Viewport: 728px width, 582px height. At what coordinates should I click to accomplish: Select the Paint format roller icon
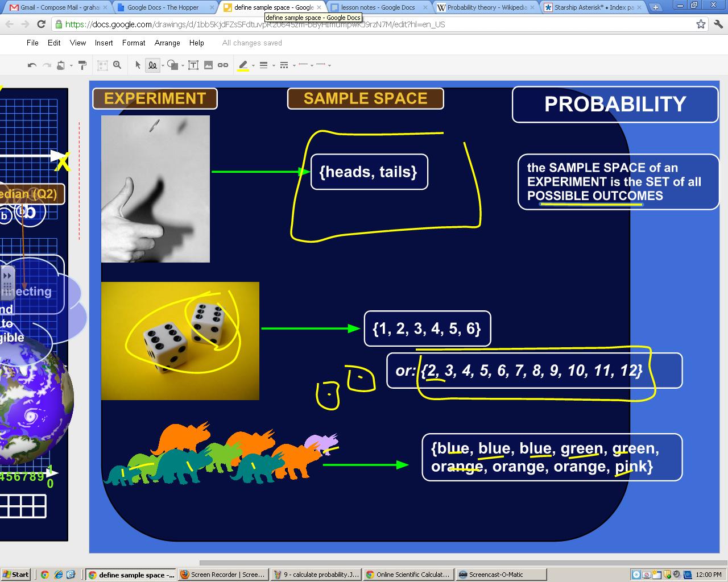pyautogui.click(x=82, y=65)
